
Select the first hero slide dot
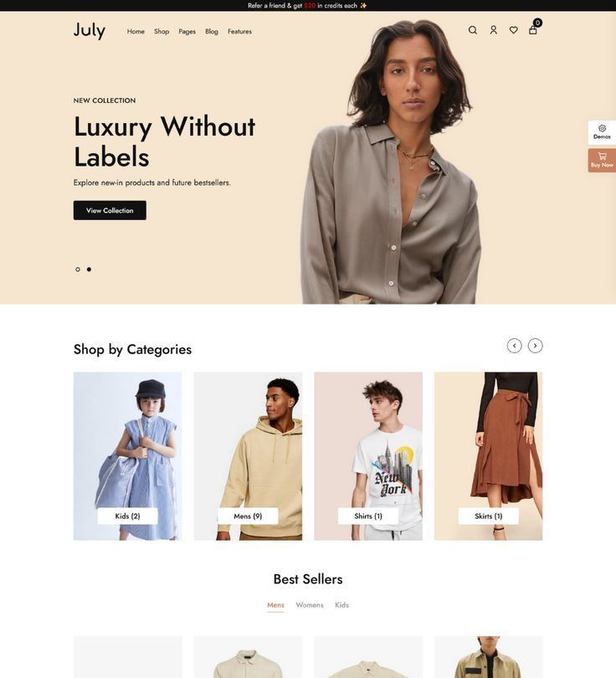(78, 270)
